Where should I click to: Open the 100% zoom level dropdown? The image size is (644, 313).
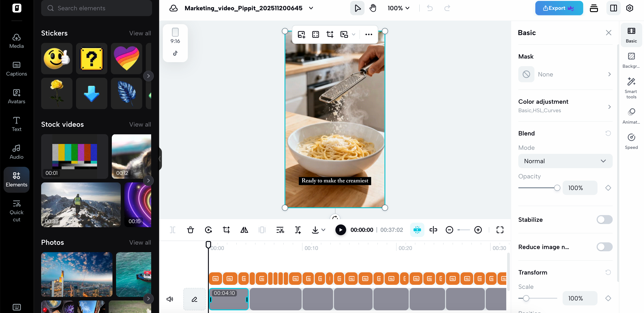398,8
